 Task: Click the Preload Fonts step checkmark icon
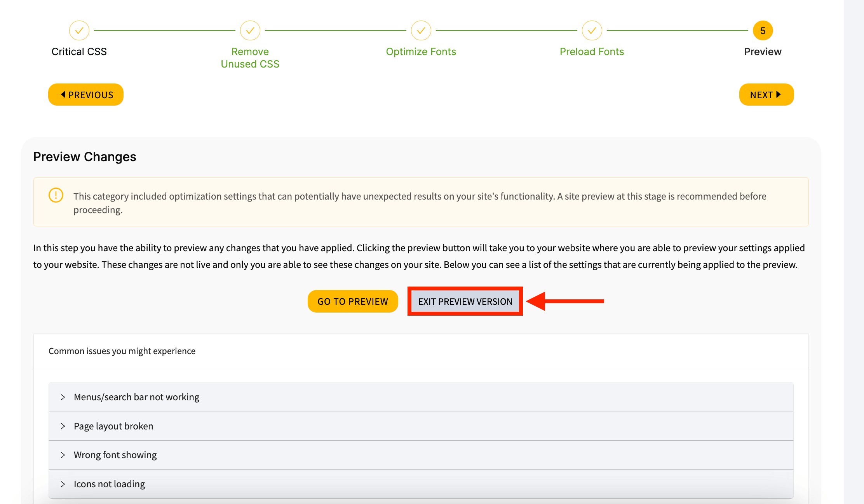point(592,31)
